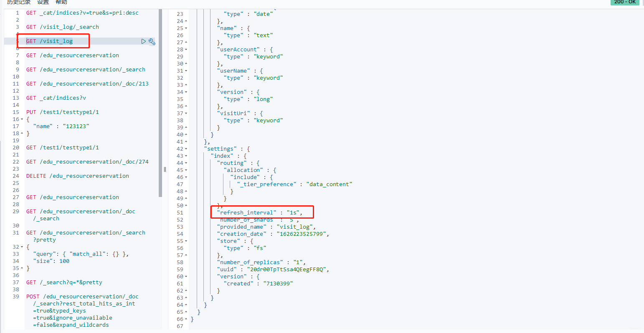Click the "size": 100 line
The width and height of the screenshot is (644, 333).
(51, 261)
